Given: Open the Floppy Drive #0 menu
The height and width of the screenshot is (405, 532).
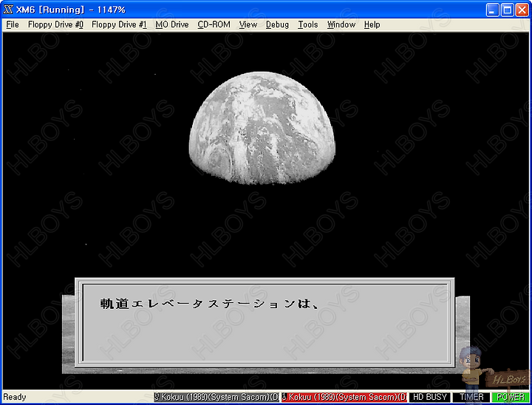Looking at the screenshot, I should point(55,24).
